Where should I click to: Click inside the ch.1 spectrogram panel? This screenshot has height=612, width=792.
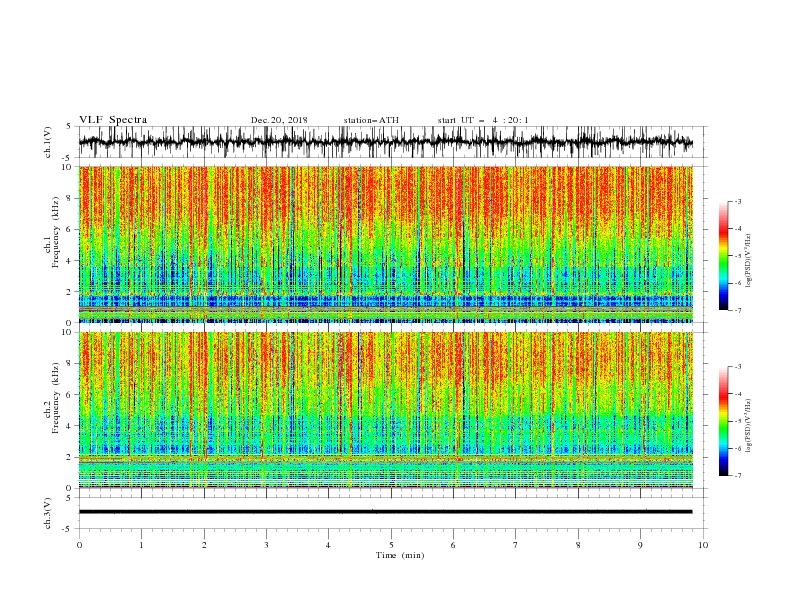[386, 244]
